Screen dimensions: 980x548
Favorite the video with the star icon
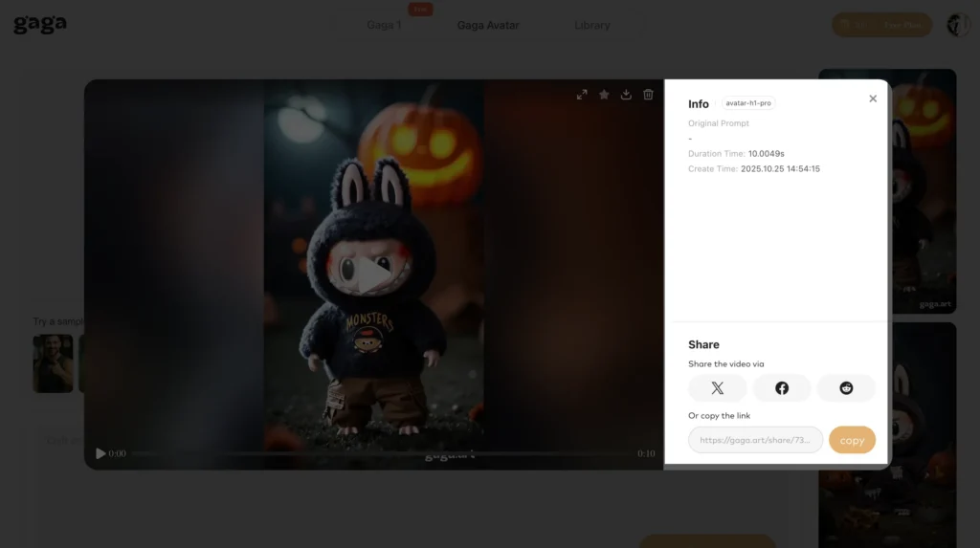[604, 95]
